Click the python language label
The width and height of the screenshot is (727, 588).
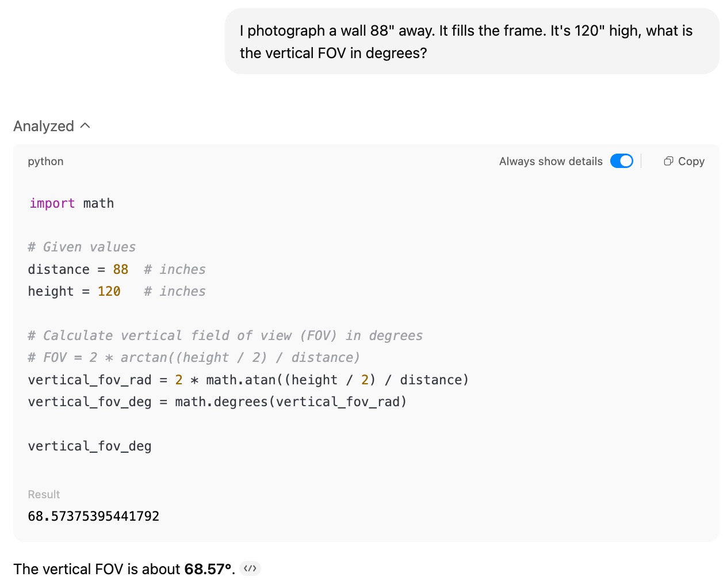click(45, 162)
